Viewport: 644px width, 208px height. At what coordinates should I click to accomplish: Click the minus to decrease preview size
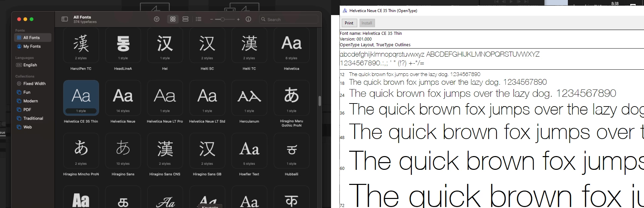[x=212, y=19]
